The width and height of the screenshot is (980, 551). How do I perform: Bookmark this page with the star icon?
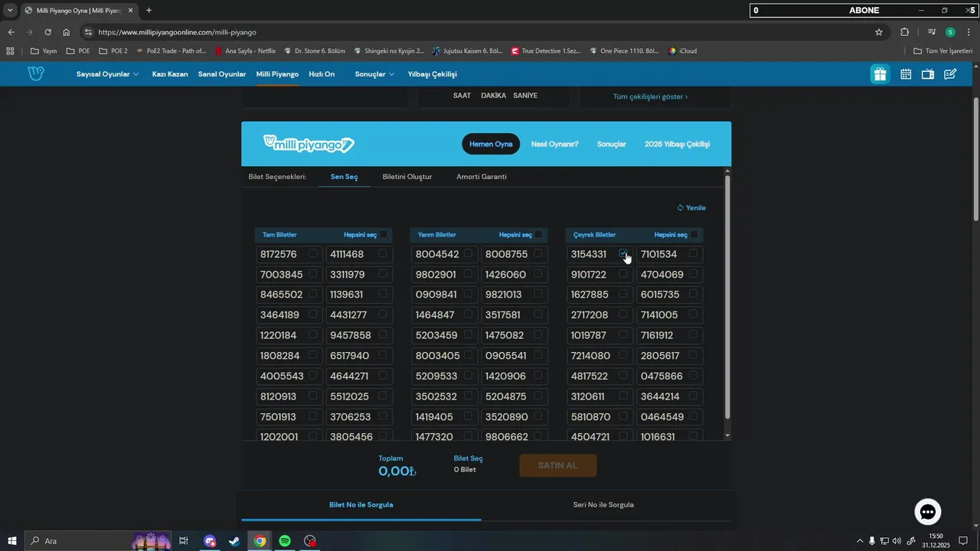[879, 32]
